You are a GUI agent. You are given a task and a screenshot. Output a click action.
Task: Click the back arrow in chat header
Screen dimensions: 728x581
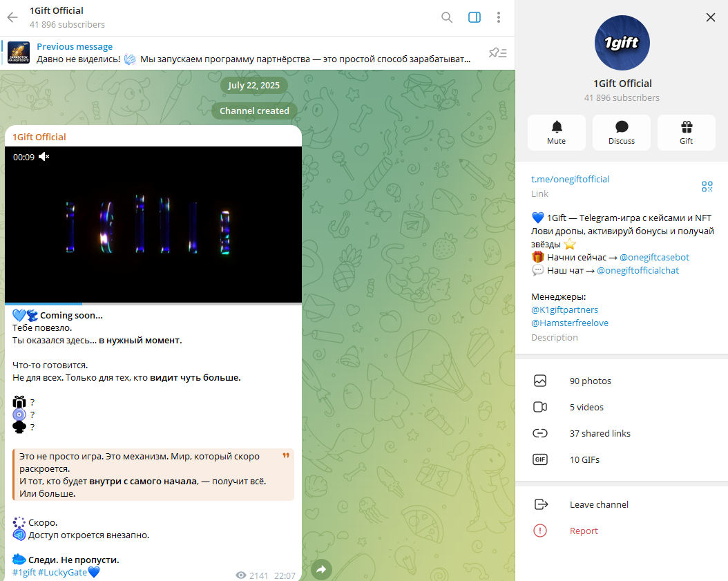click(x=12, y=17)
